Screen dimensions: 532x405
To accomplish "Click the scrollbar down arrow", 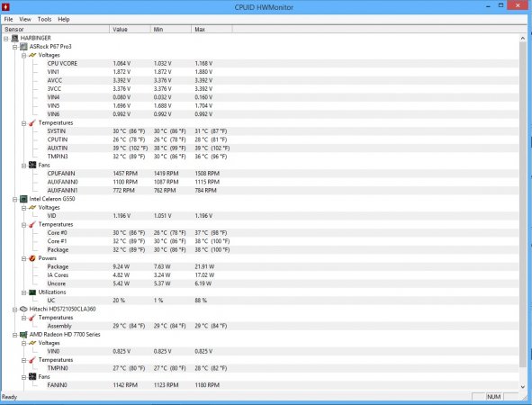I will (x=523, y=386).
